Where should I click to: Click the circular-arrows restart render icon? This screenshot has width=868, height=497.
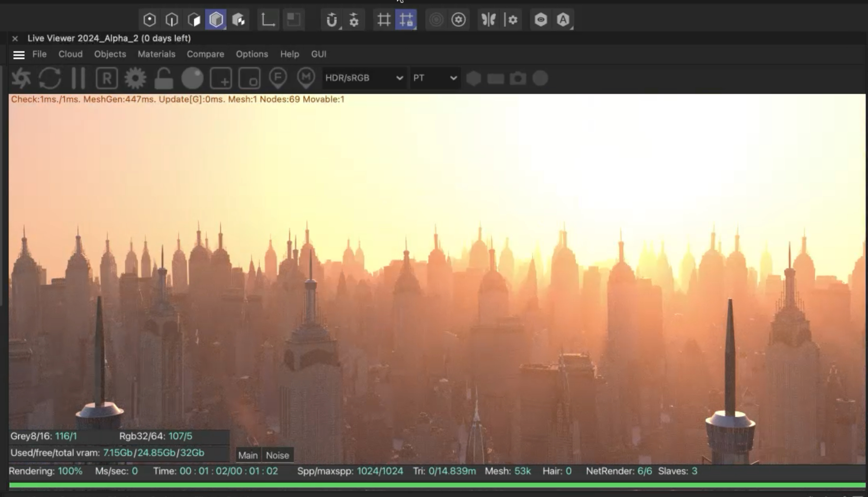(x=50, y=78)
